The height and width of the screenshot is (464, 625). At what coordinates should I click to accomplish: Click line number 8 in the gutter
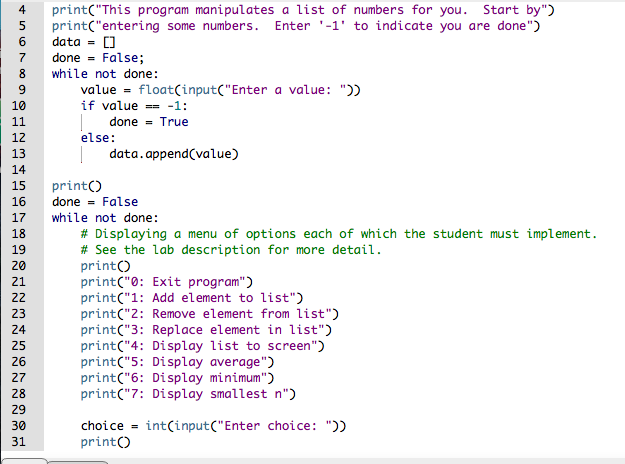pos(22,74)
